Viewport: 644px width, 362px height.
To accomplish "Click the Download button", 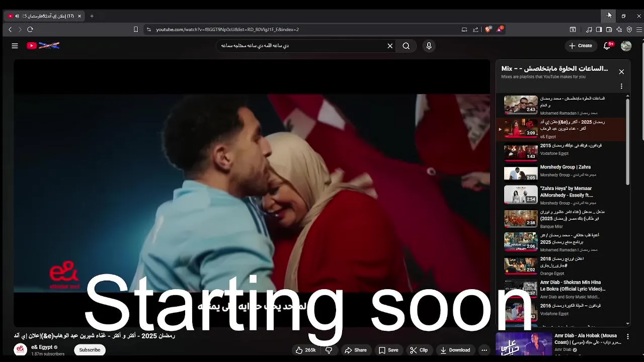I will click(x=455, y=350).
